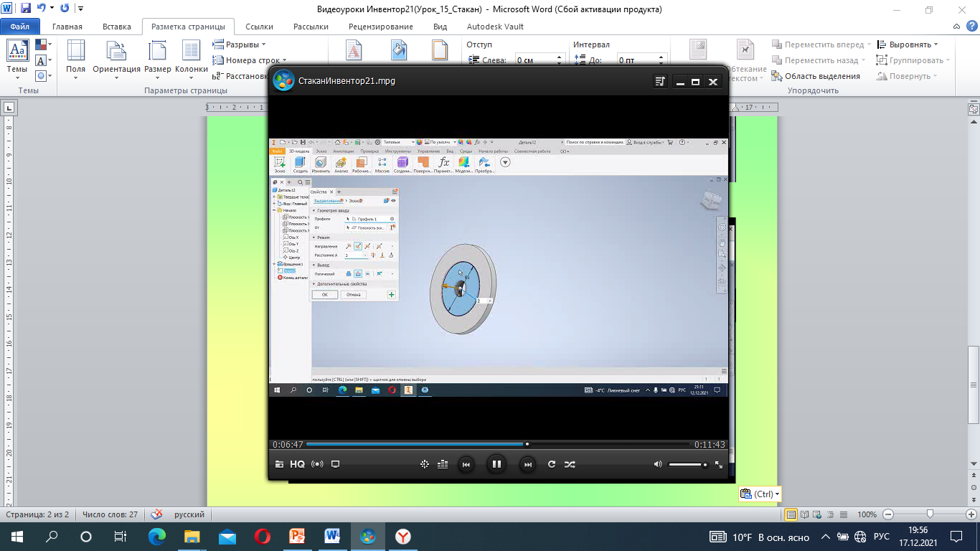
Task: Click the Save icon in Word's quick access toolbar
Action: (26, 9)
